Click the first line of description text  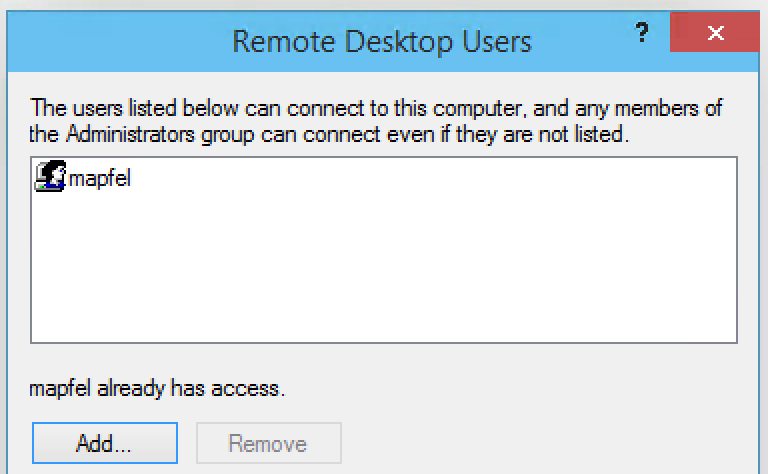click(376, 108)
